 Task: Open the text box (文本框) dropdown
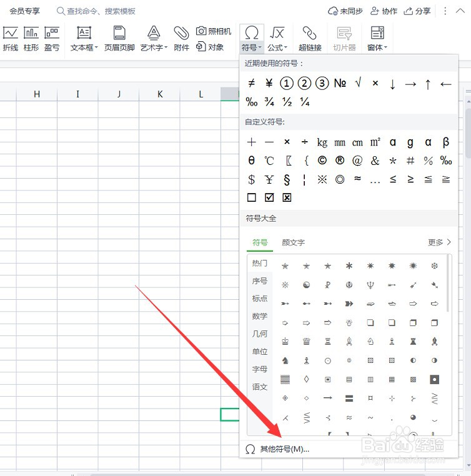pyautogui.click(x=84, y=39)
